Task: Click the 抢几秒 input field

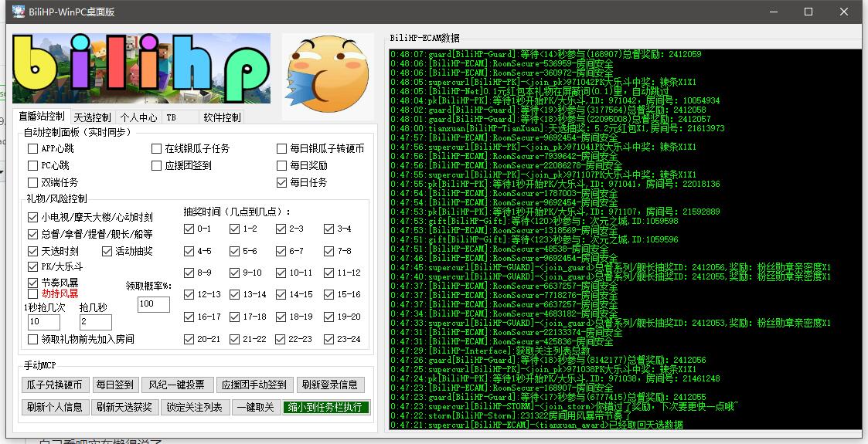Action: click(96, 322)
